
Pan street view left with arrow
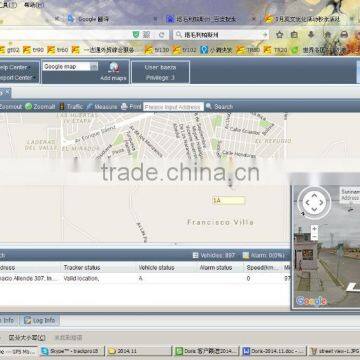(307, 202)
